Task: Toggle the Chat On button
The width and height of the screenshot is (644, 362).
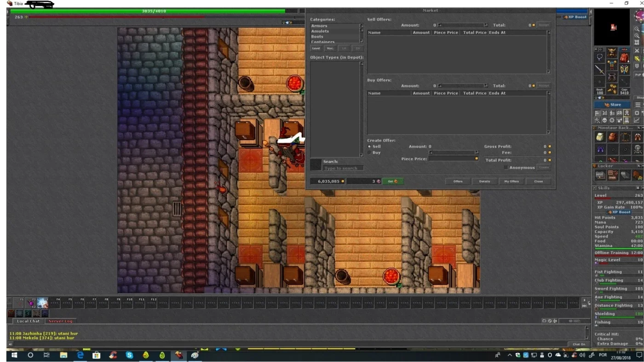Action: point(579,344)
